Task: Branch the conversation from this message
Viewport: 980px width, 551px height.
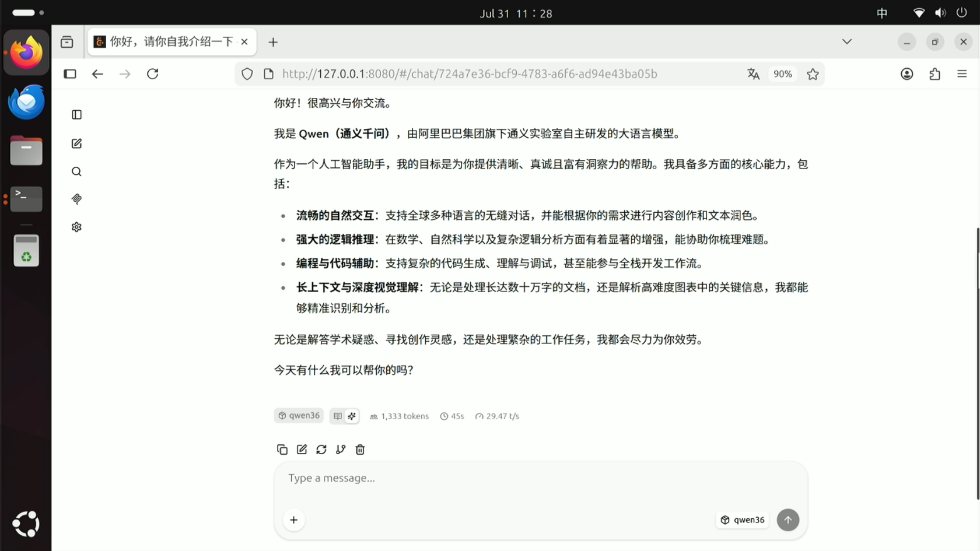Action: click(341, 450)
